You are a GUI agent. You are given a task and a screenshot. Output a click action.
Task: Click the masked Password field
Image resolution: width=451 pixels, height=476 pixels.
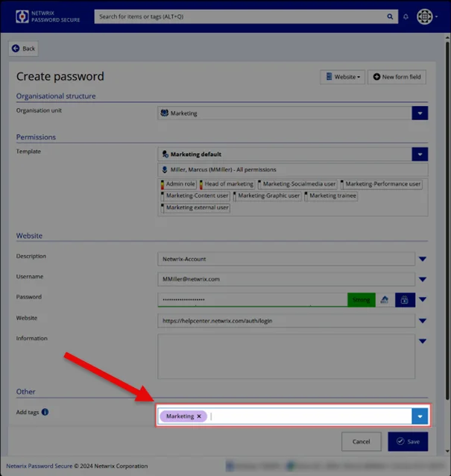253,300
